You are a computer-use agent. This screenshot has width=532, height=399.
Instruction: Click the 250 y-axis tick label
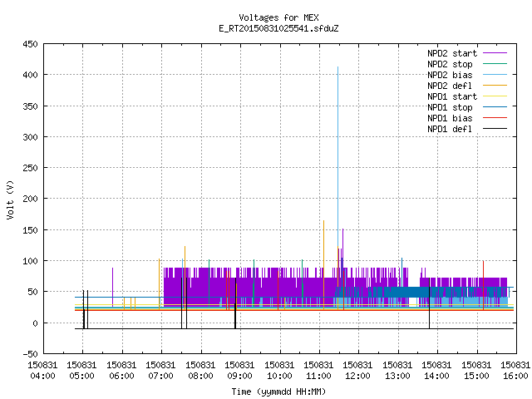(30, 168)
